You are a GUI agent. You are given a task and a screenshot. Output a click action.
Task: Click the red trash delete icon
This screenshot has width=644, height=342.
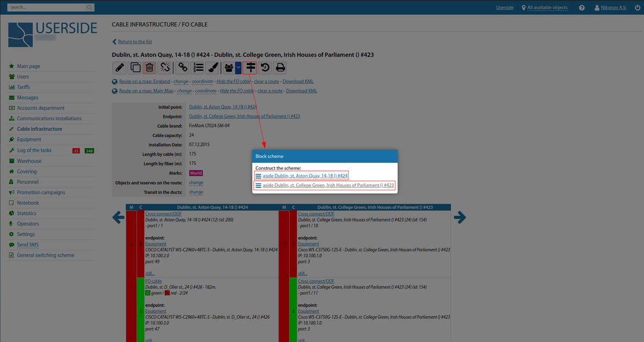[150, 68]
